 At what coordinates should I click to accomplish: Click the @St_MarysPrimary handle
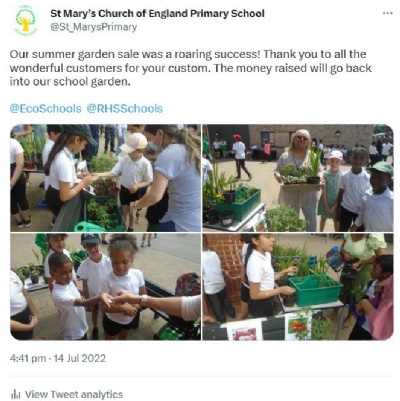tap(93, 27)
